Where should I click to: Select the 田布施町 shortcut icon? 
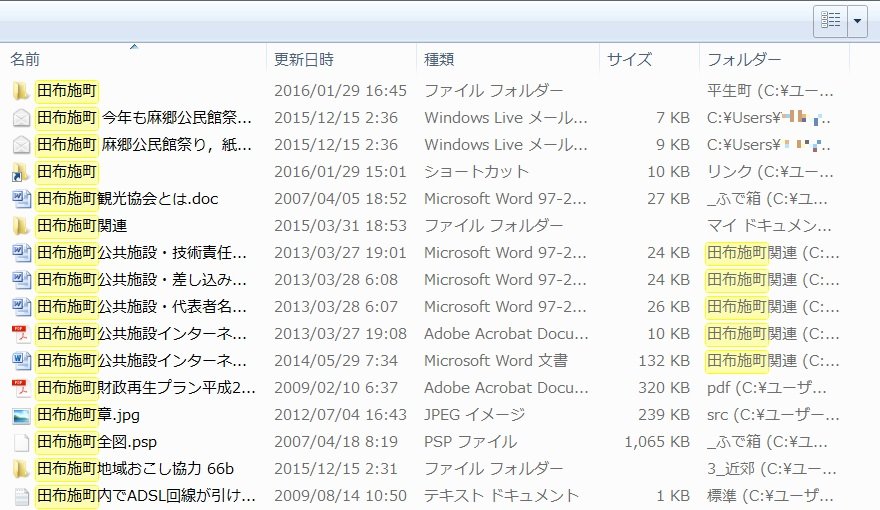tap(21, 172)
